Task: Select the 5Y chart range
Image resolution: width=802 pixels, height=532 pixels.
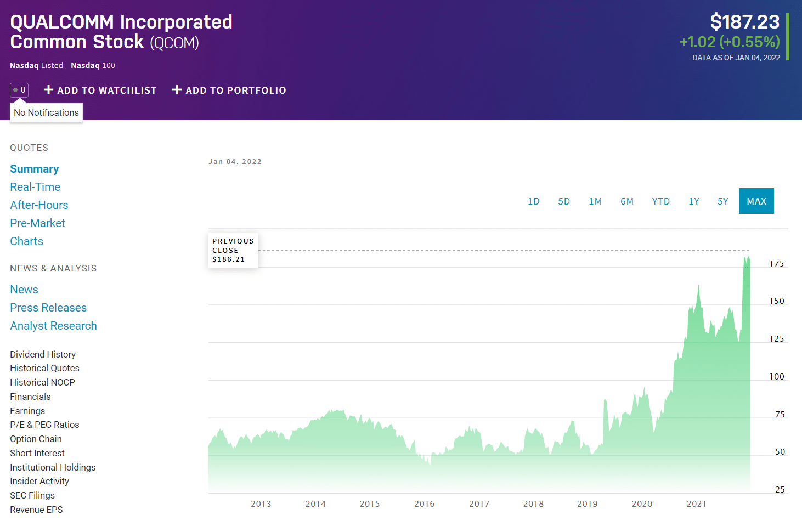Action: point(723,201)
